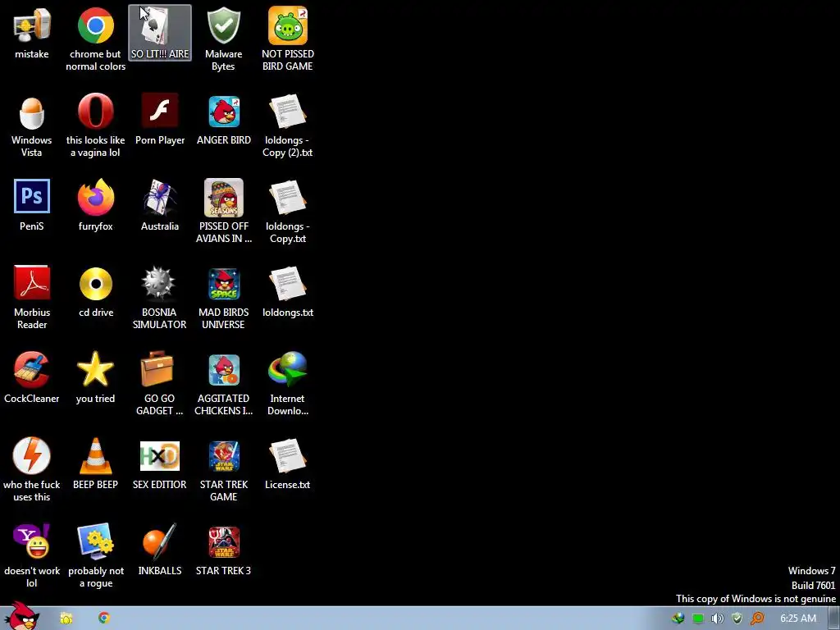Open 'Internet Downlo...' manager icon

288,385
